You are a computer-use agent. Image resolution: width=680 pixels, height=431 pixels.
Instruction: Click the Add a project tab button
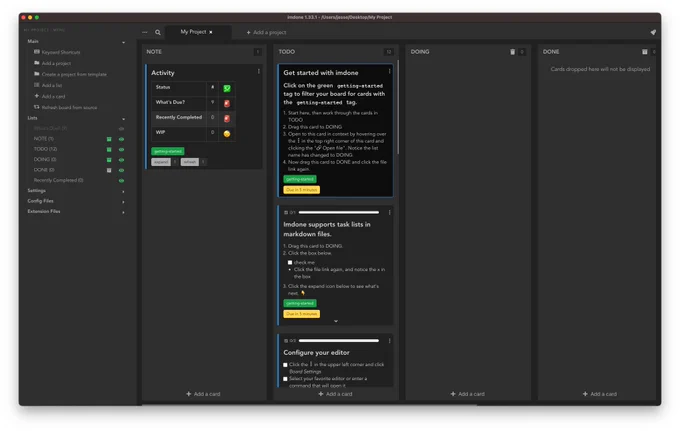(266, 33)
